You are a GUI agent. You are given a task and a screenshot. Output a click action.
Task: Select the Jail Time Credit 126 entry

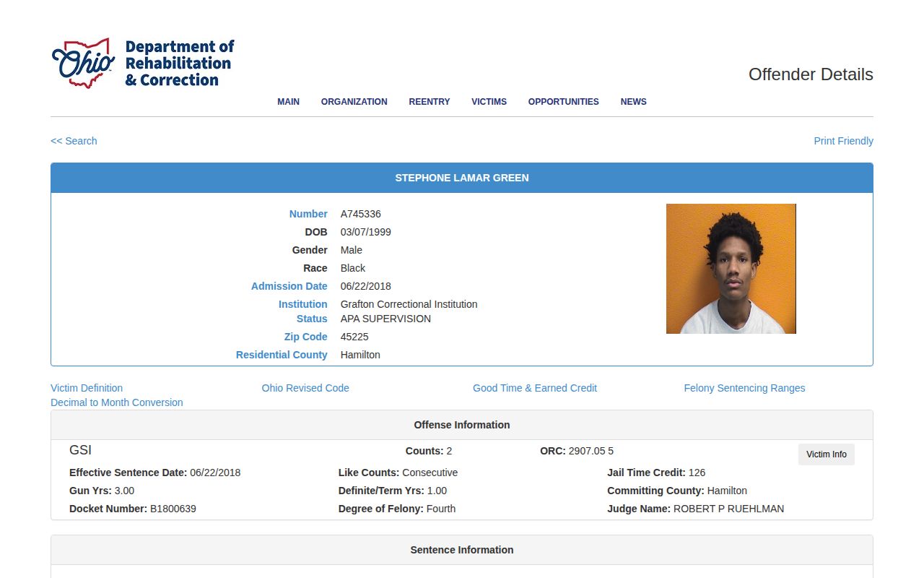click(656, 473)
